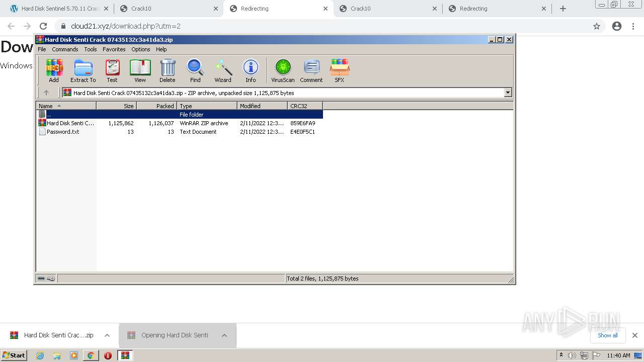Open options for Hard Disk Senti Crac zip download
This screenshot has width=644, height=362.
point(107,335)
